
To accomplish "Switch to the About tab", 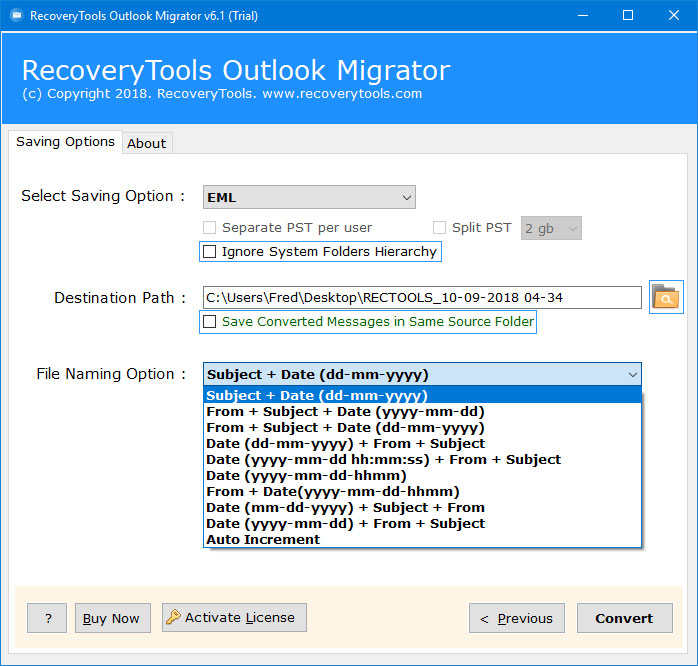I will tap(146, 143).
